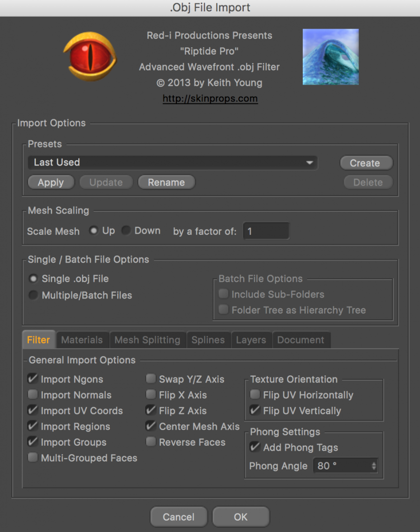
Task: Uncheck Import Ngons checkbox
Action: [32, 378]
